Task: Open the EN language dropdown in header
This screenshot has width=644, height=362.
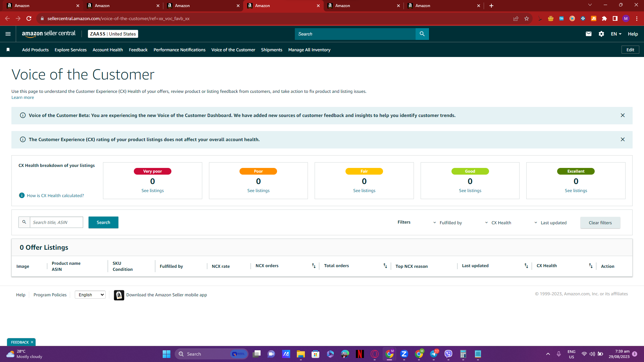Action: [616, 34]
